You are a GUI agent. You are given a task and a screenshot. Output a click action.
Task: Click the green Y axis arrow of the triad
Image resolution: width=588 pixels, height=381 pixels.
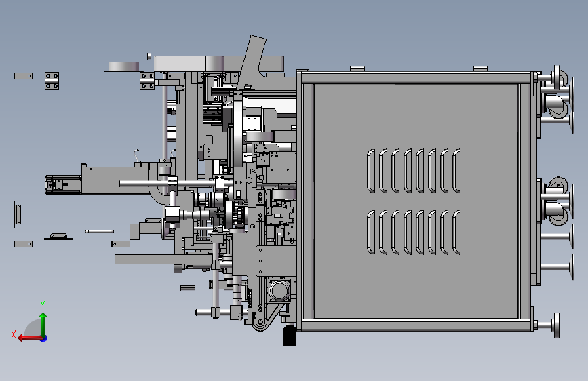(x=43, y=324)
